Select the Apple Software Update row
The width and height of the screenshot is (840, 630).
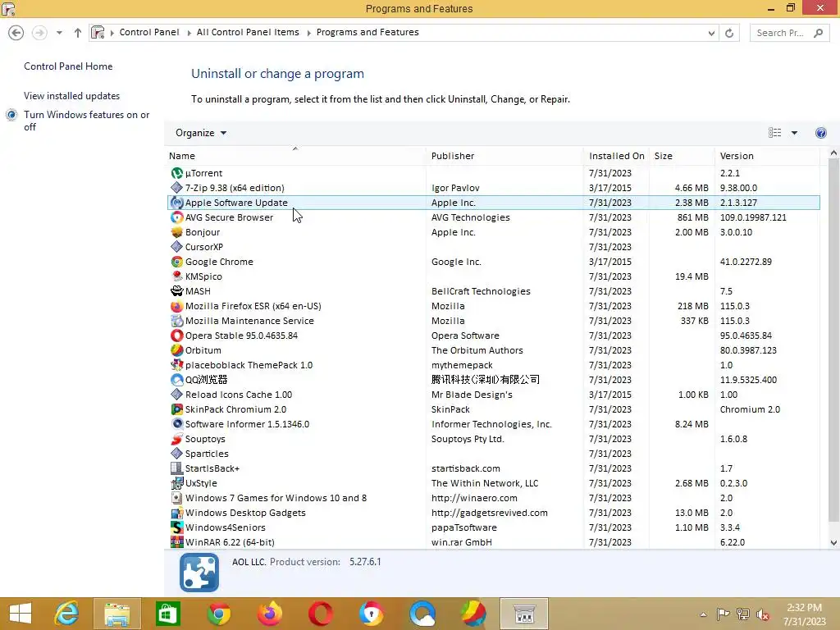click(493, 203)
